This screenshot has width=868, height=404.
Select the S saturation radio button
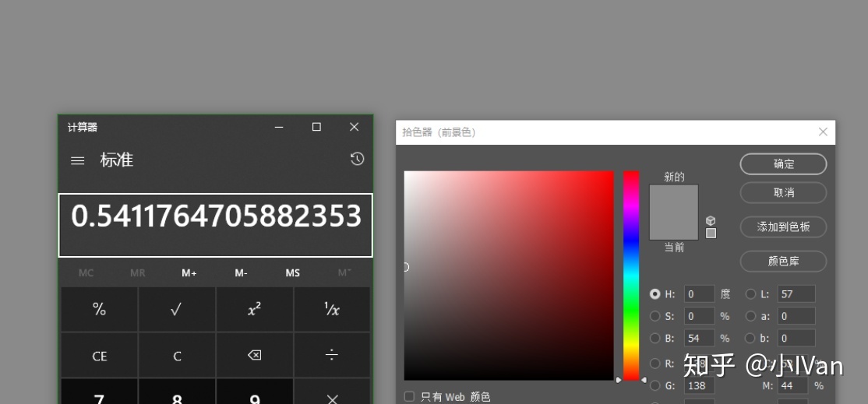pos(655,316)
